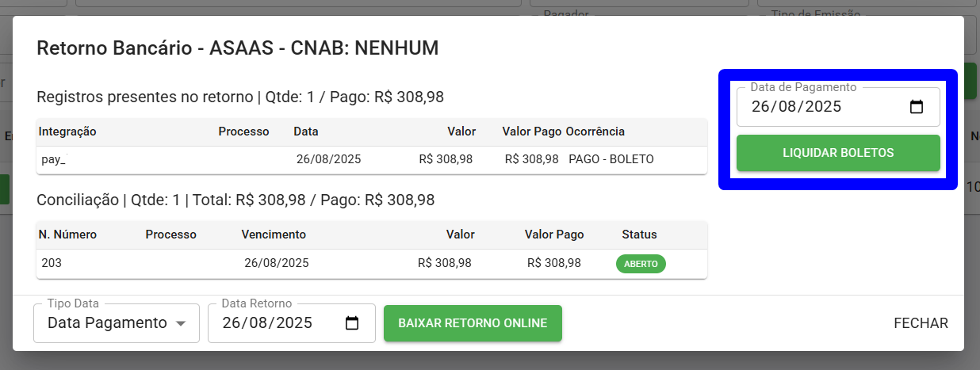Click the Vencimento column header
980x370 pixels.
click(x=274, y=235)
